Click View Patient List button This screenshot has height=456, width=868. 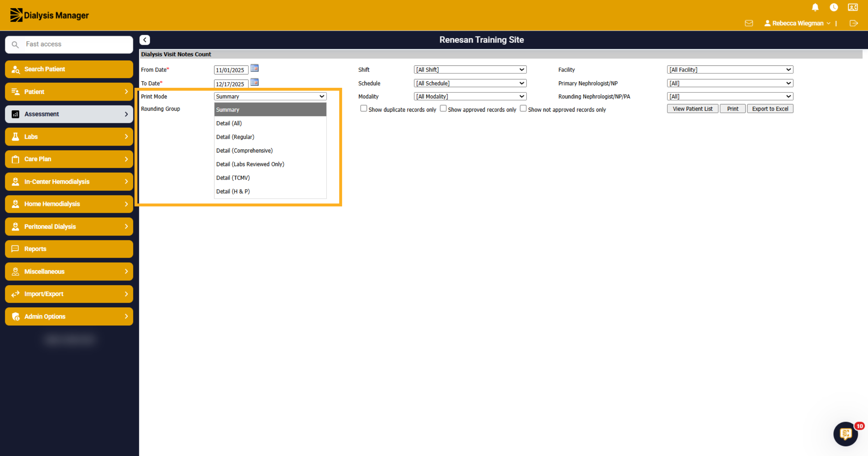[x=693, y=109]
